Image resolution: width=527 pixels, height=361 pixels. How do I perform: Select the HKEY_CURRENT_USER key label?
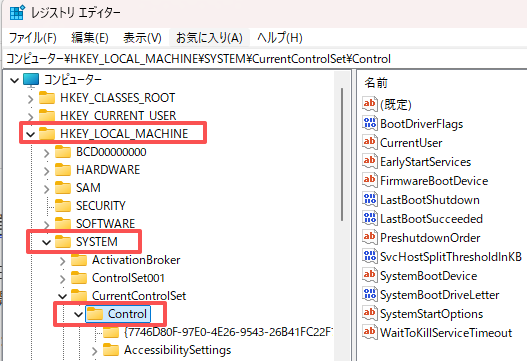click(x=118, y=116)
